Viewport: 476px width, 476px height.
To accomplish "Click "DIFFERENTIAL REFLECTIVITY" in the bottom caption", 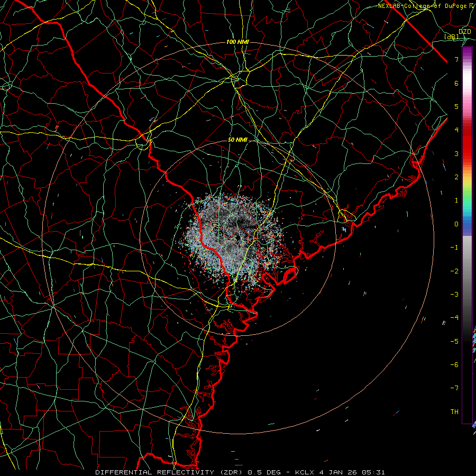I will (x=154, y=472).
